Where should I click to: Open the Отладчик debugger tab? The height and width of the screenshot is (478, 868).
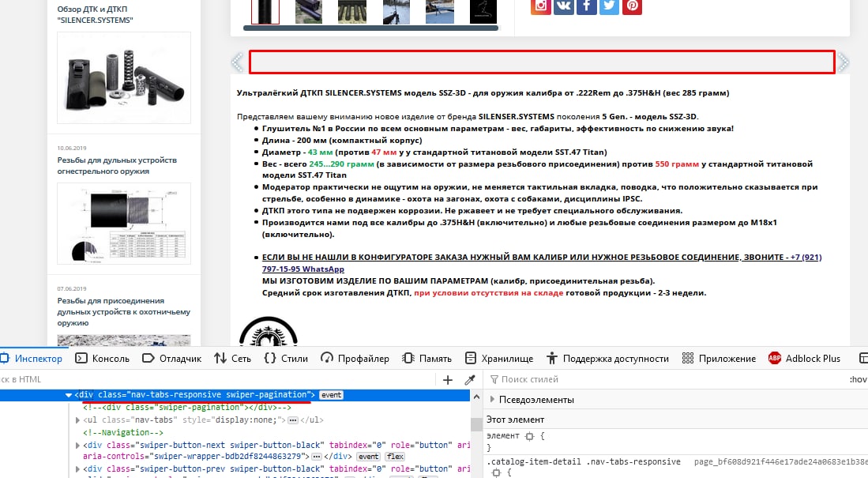[172, 359]
